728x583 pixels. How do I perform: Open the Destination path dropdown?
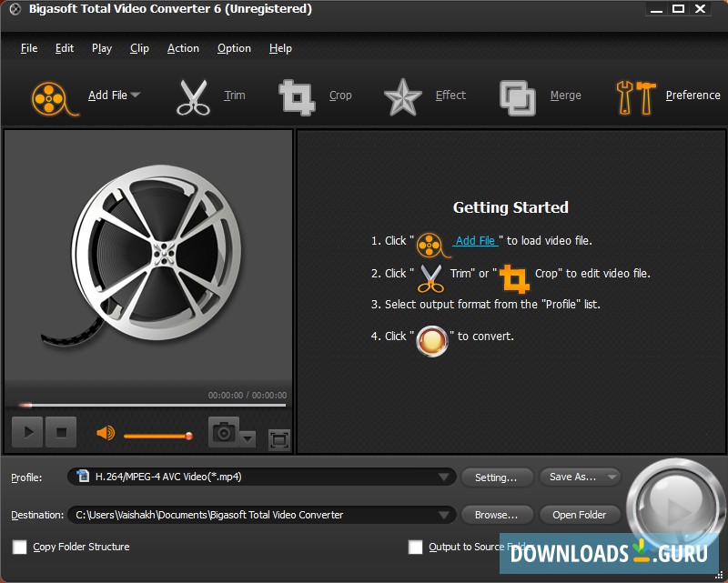point(443,515)
